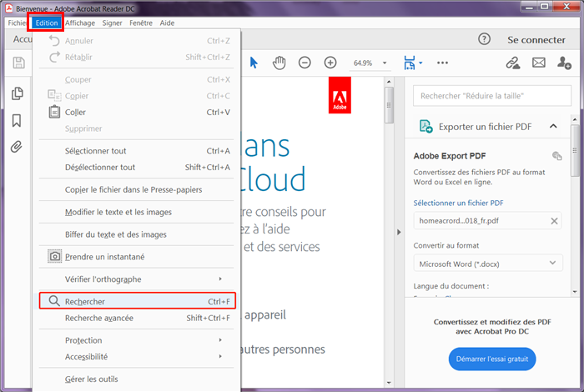This screenshot has width=584, height=392.
Task: Open the Fenêtre menu
Action: click(x=141, y=23)
